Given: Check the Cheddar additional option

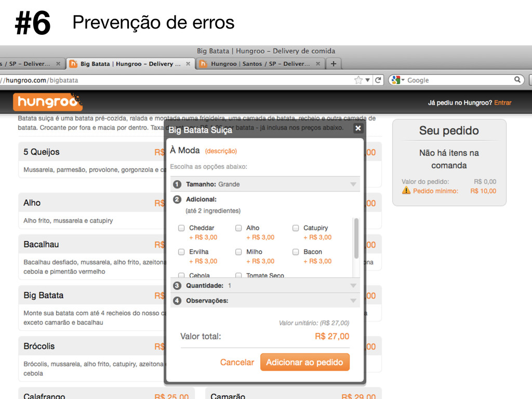Looking at the screenshot, I should [181, 228].
